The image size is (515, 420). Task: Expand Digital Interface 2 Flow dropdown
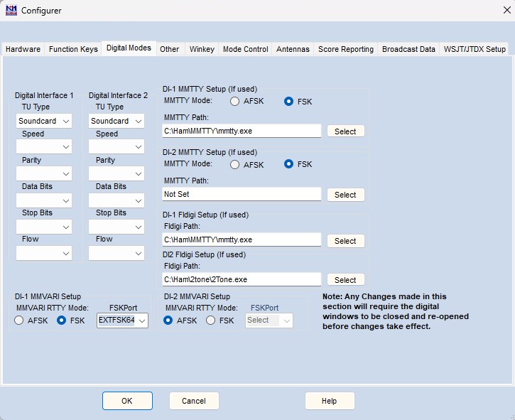[x=116, y=254]
